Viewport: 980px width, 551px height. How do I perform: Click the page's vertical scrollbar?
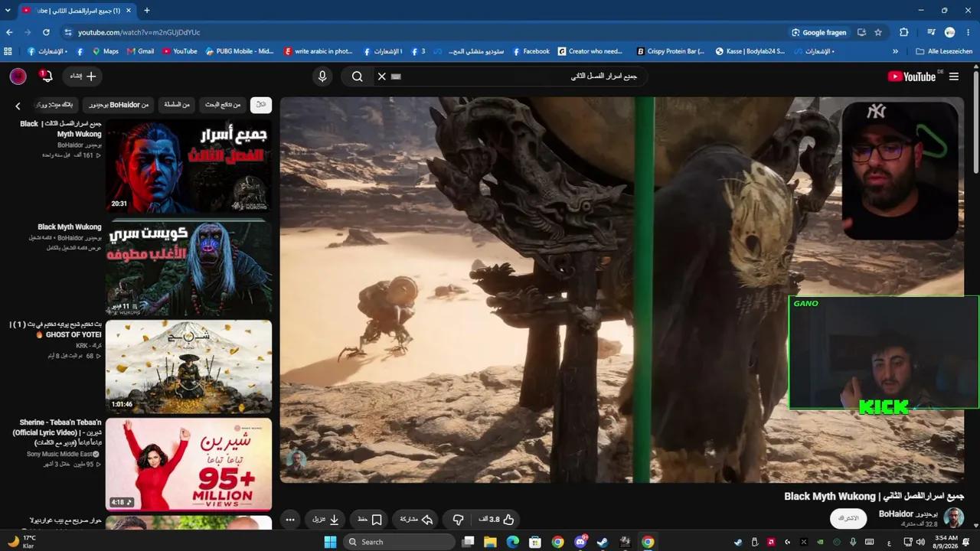[976, 122]
